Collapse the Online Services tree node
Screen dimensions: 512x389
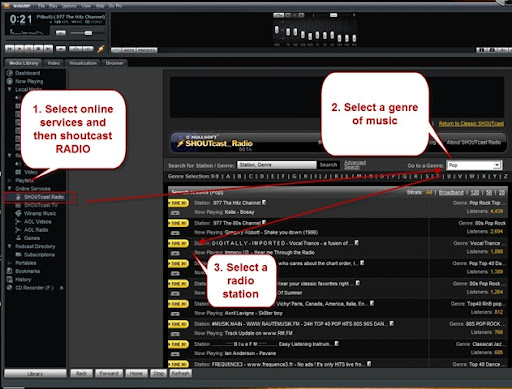click(10, 188)
